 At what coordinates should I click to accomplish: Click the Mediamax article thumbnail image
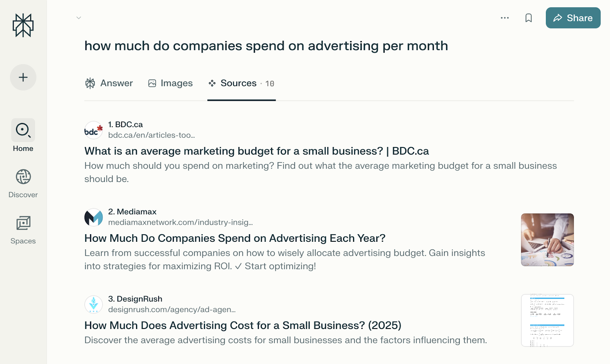click(547, 240)
